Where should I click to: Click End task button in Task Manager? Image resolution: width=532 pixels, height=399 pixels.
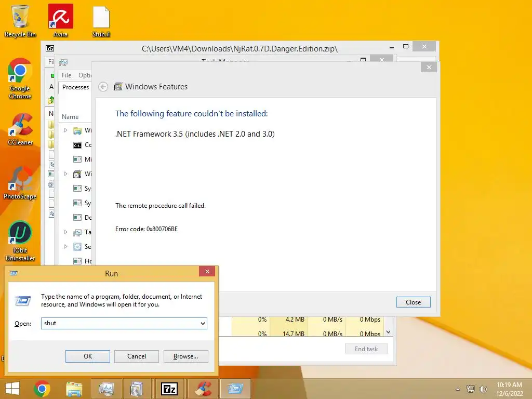coord(366,349)
